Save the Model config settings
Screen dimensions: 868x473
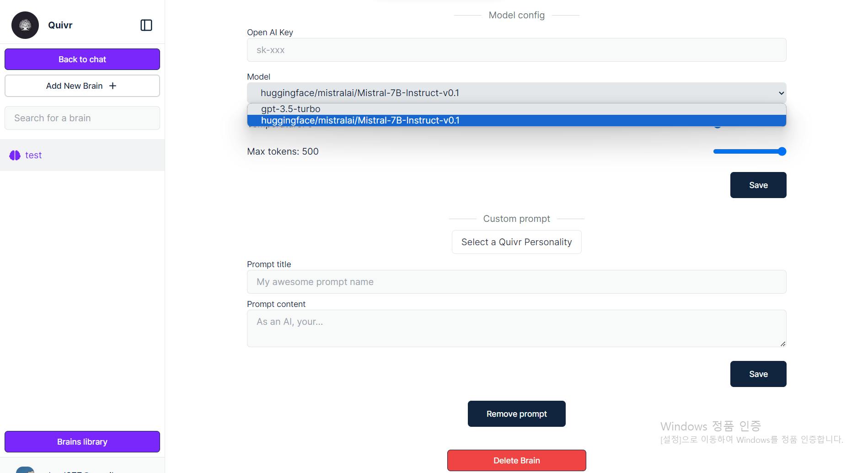(758, 185)
